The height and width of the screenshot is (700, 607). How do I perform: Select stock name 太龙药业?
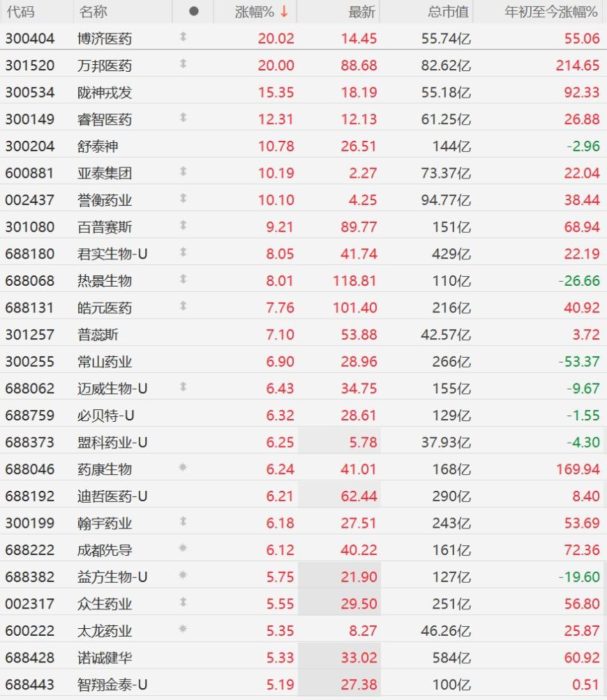tap(105, 631)
